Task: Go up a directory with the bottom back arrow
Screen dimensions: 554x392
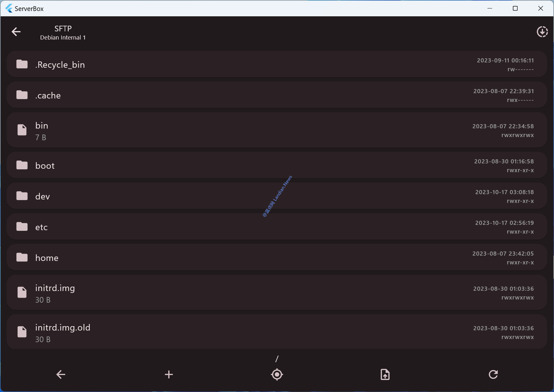Action: coord(61,374)
